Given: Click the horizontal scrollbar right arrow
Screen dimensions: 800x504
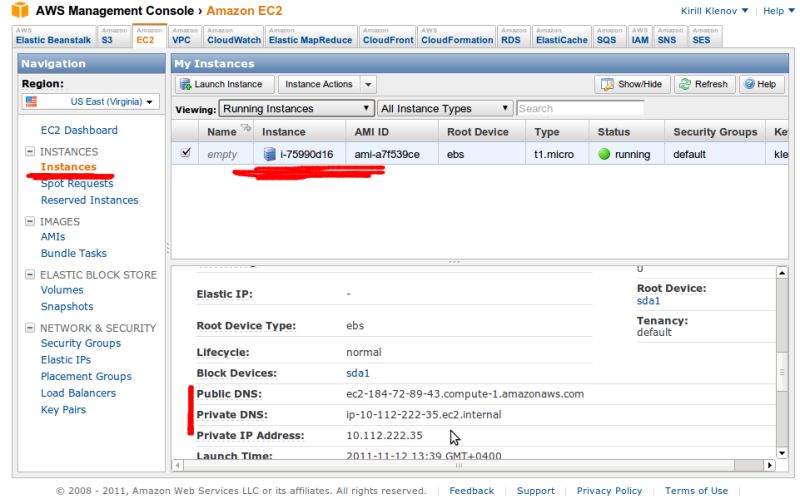Looking at the screenshot, I should (x=770, y=465).
